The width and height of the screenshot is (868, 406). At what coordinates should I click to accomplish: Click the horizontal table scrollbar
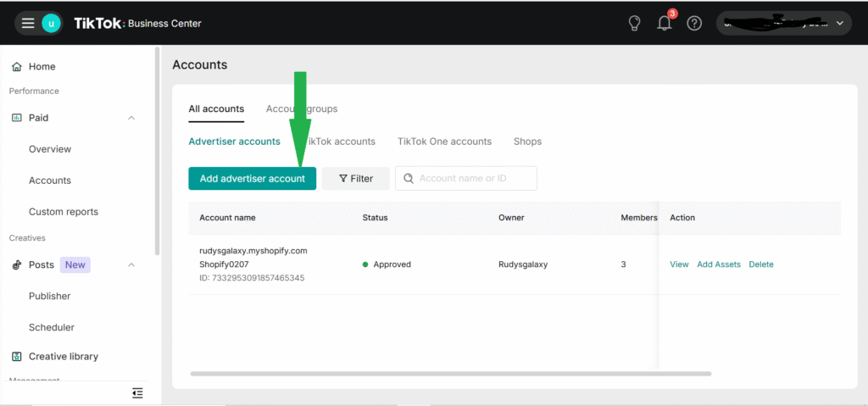[450, 374]
